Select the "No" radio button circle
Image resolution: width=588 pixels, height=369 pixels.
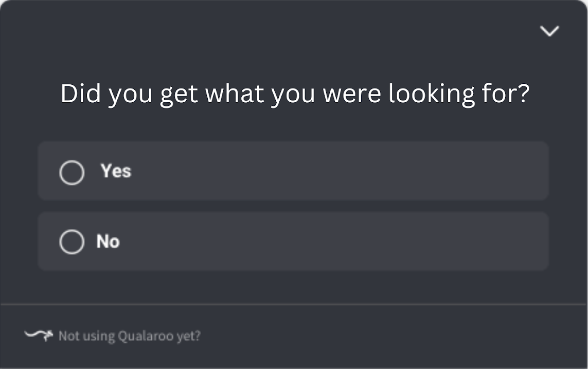72,242
